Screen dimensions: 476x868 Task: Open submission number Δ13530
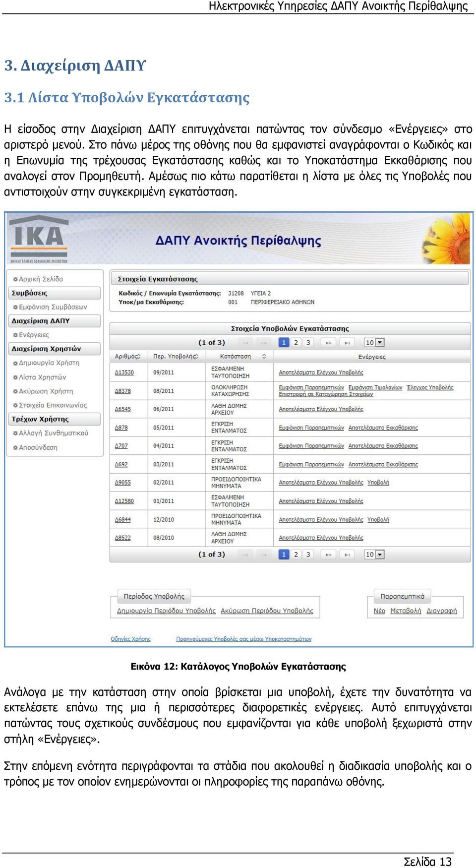(124, 372)
